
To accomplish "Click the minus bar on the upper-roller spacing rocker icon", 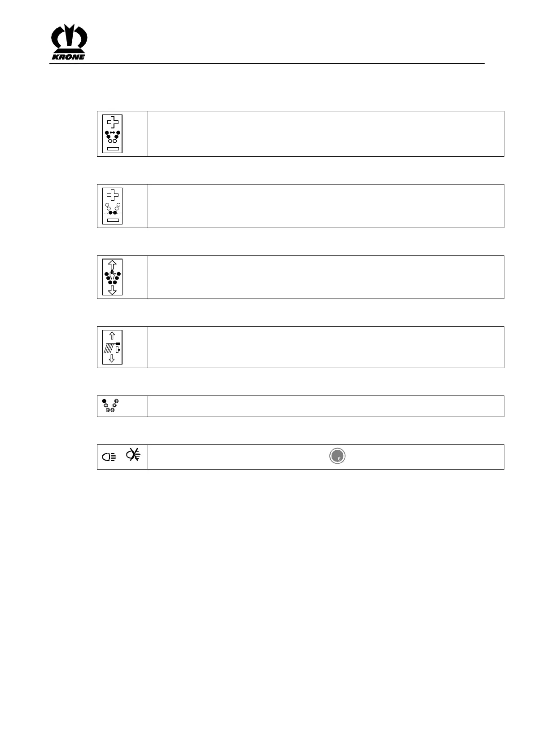I will pos(112,148).
